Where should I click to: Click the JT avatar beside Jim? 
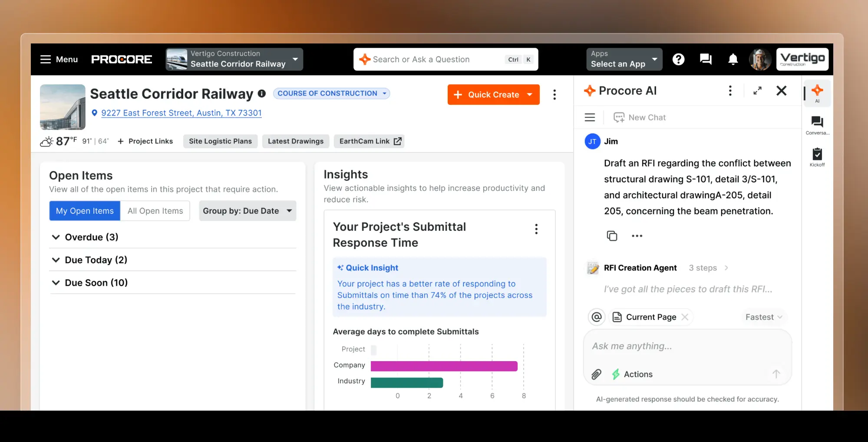(592, 141)
